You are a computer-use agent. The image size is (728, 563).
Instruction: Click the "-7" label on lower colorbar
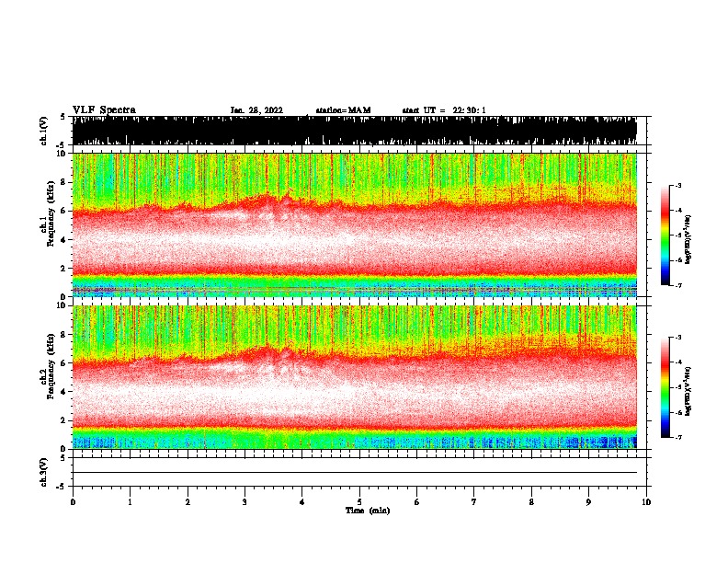(x=677, y=438)
